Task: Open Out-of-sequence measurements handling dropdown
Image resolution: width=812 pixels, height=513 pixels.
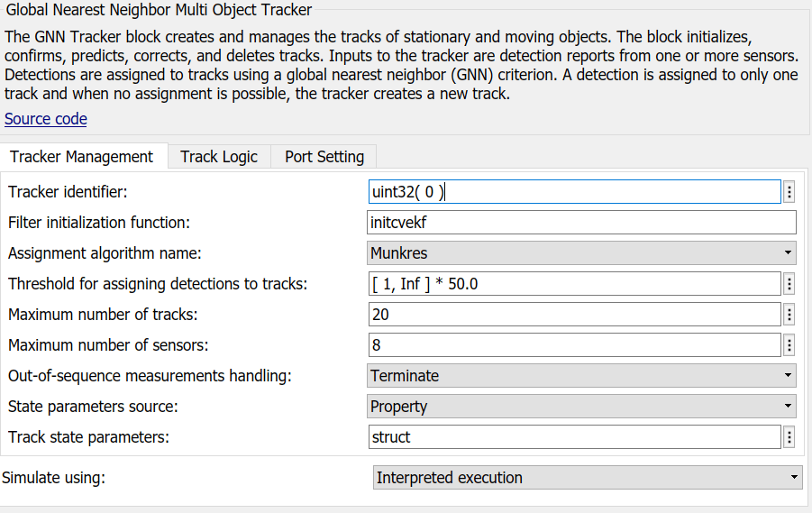Action: pos(582,376)
